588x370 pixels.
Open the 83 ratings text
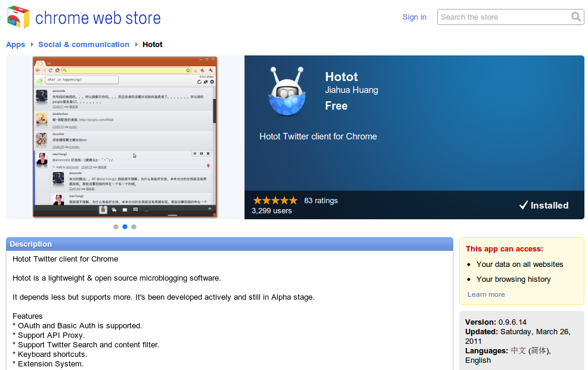click(321, 201)
